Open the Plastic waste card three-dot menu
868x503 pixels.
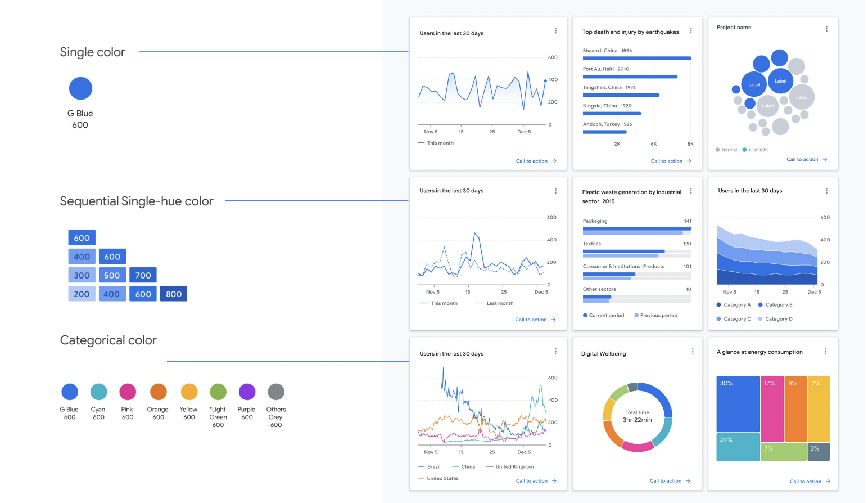(690, 191)
